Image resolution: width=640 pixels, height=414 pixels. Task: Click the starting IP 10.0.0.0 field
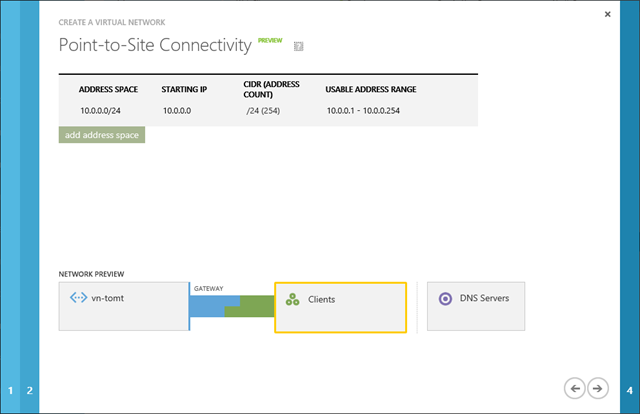click(x=177, y=111)
